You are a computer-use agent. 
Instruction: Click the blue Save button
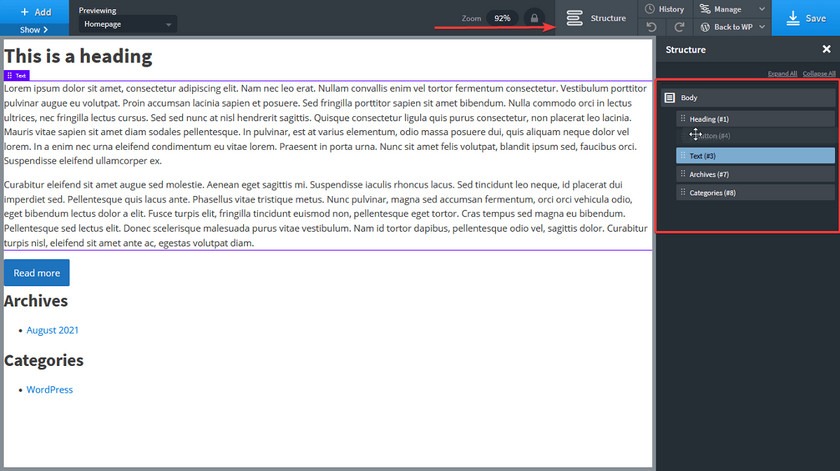806,18
